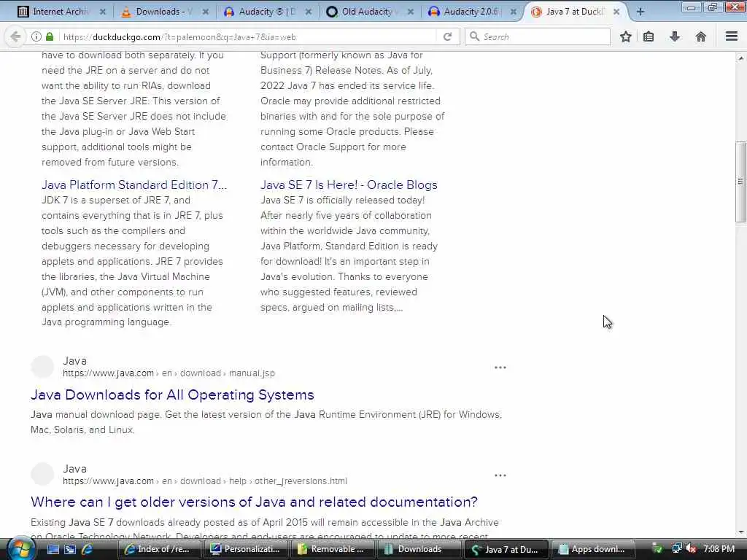Click the scroll up arrow of page scrollbar
The image size is (747, 560).
740,58
